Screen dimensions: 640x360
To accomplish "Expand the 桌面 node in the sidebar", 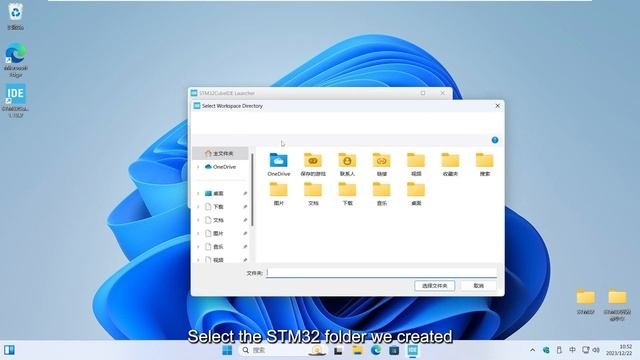I will pos(198,193).
